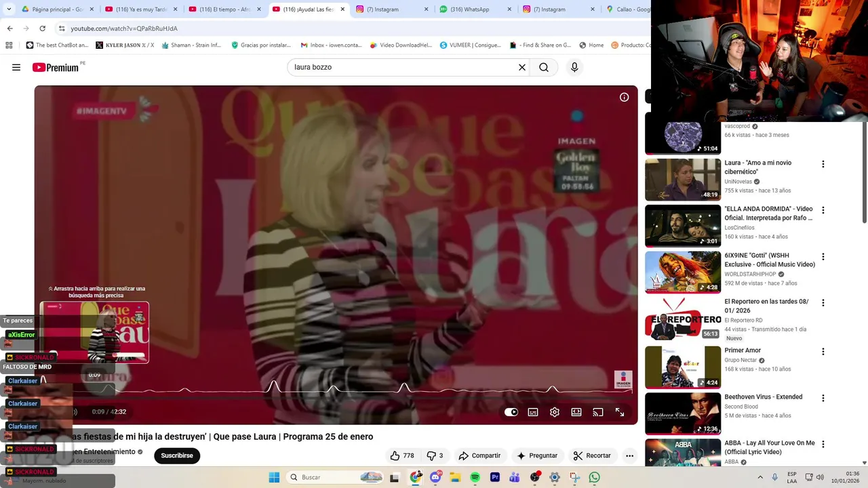This screenshot has width=868, height=488.
Task: Open Inbox Gmail bookmark
Action: [331, 45]
